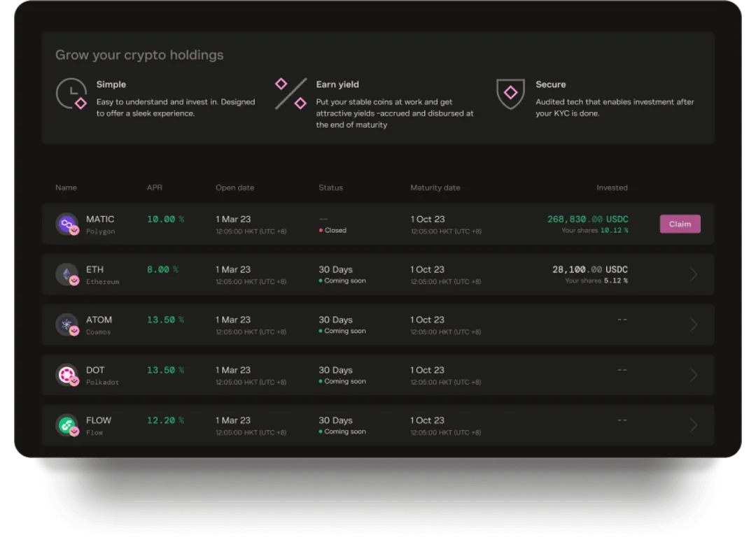Click the 1 Mar 23 date on MATIC row
This screenshot has height=542, width=756.
point(233,219)
